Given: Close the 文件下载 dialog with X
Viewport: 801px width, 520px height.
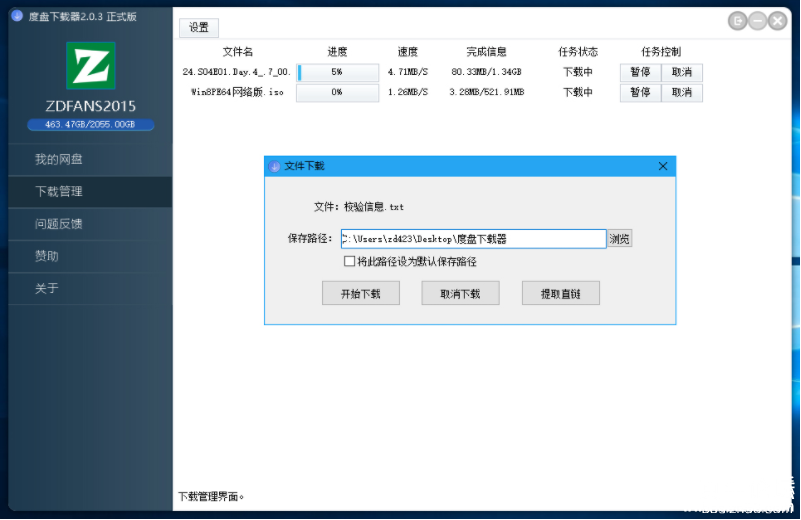Looking at the screenshot, I should tap(662, 167).
